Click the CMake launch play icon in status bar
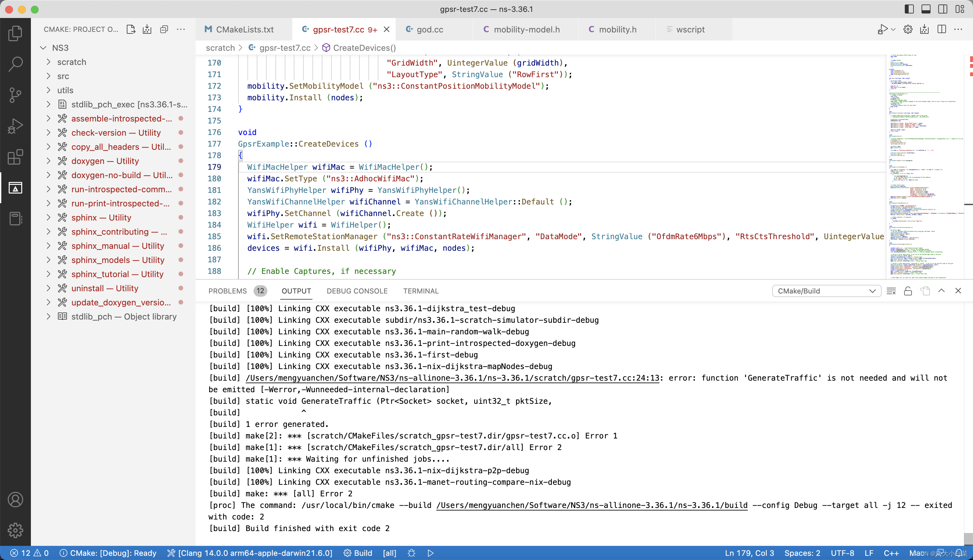The width and height of the screenshot is (973, 560). coord(430,553)
